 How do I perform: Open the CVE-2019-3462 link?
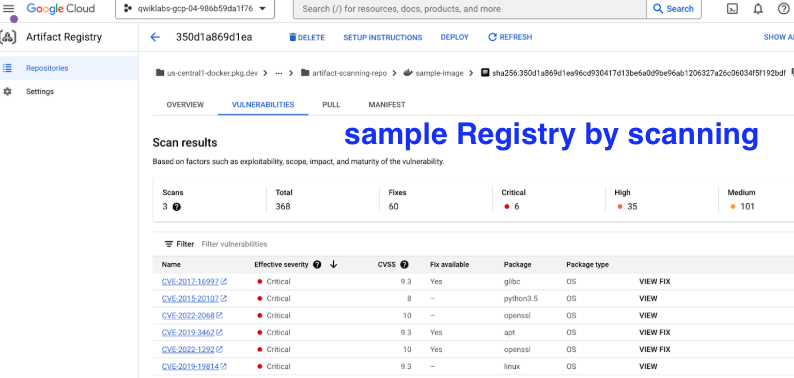tap(188, 332)
